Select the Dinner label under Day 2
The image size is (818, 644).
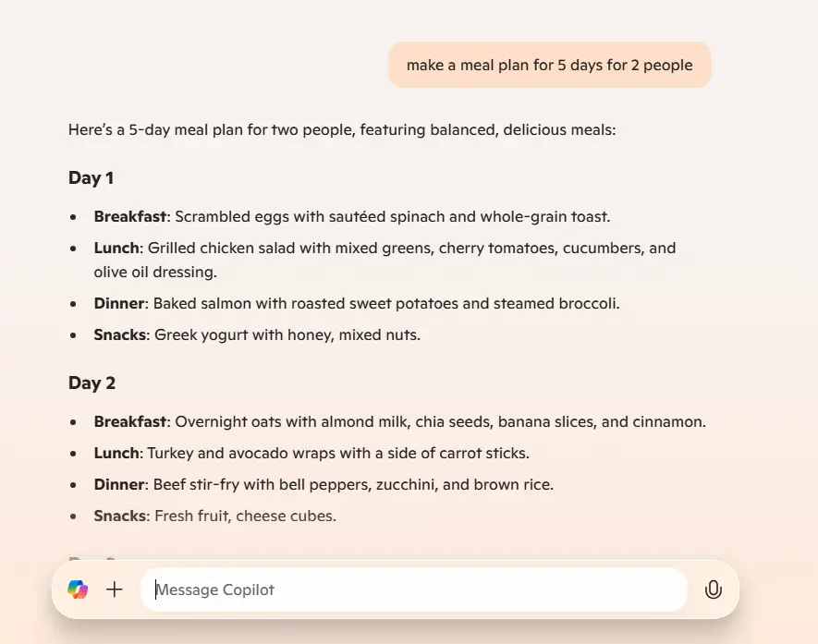point(119,485)
